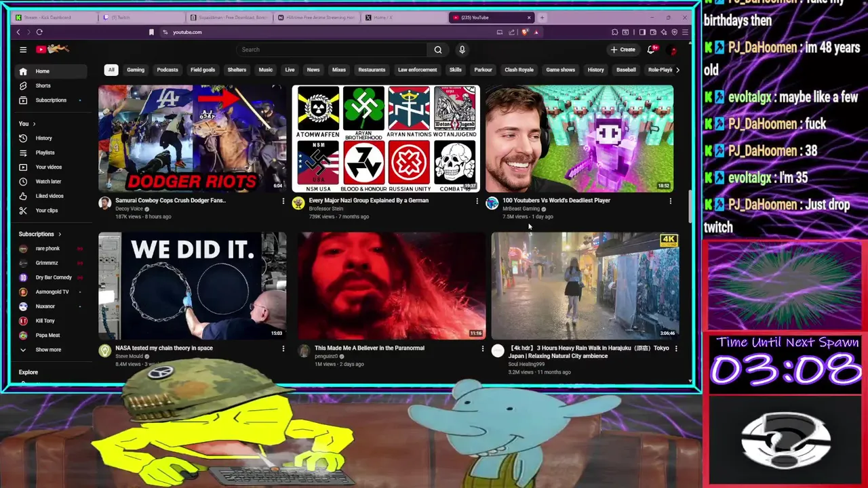Open rare phonk subscription channel
This screenshot has height=488, width=868.
click(x=50, y=249)
